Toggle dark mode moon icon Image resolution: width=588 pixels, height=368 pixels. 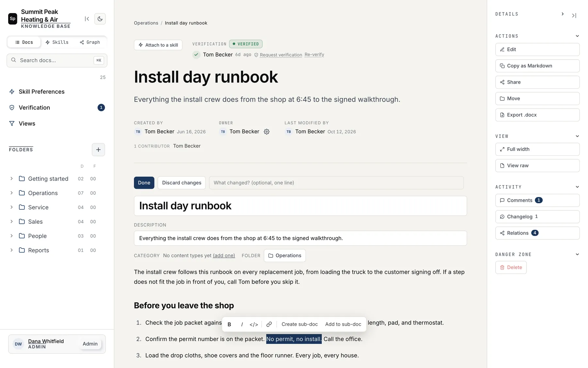pos(100,19)
